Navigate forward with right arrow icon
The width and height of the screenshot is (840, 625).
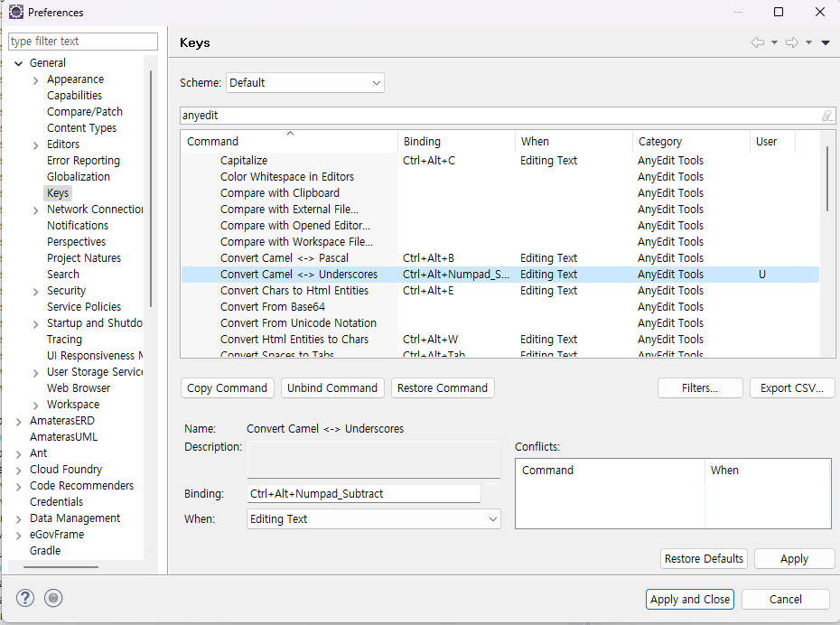tap(792, 42)
